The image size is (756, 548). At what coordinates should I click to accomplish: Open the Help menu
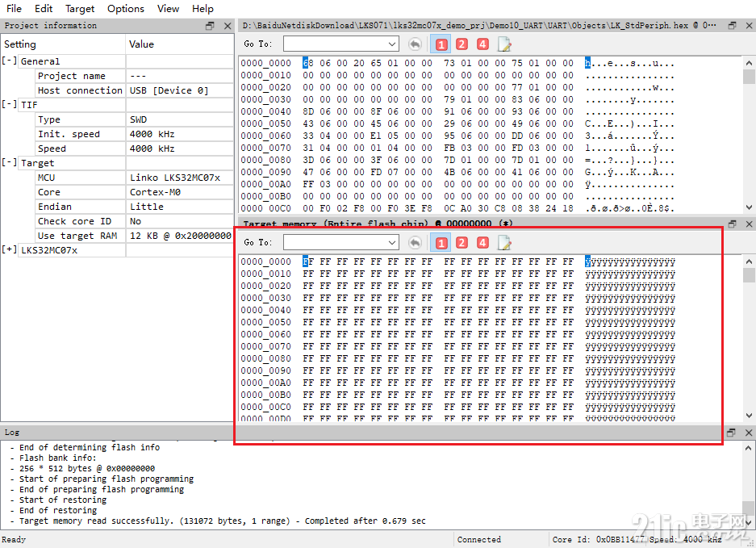pos(203,9)
